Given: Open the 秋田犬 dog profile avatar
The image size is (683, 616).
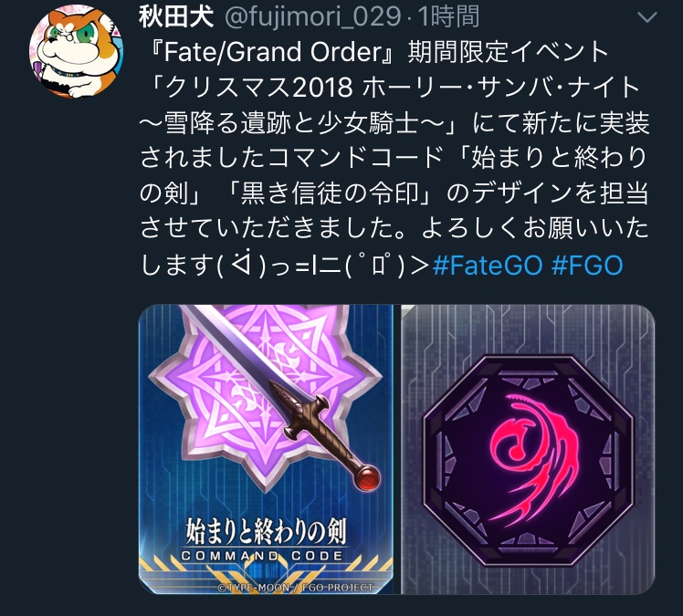Looking at the screenshot, I should [x=76, y=51].
